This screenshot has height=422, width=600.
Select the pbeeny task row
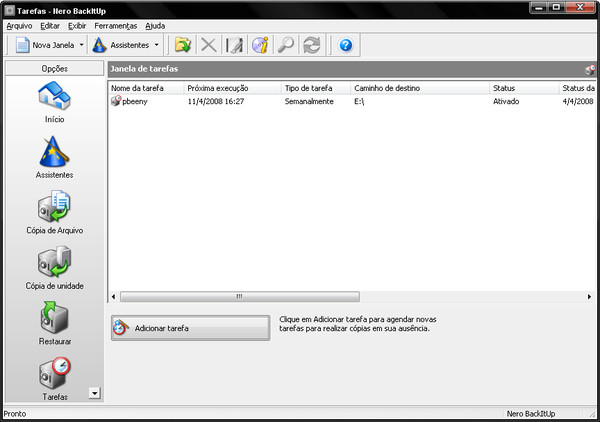(x=352, y=101)
